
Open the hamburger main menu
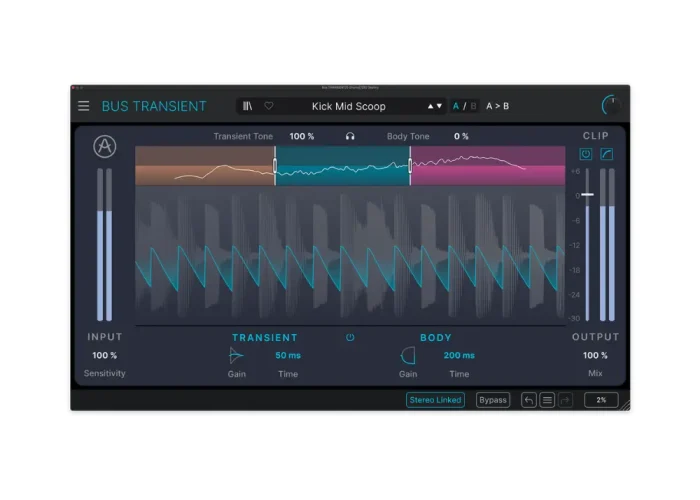(x=83, y=106)
